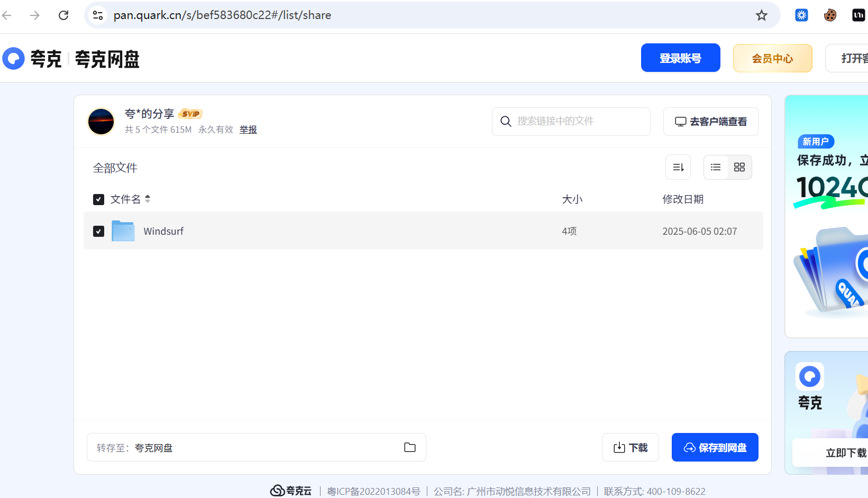Screen dimensions: 868x498
Task: Uncheck the select-all files checkbox
Action: pyautogui.click(x=98, y=199)
